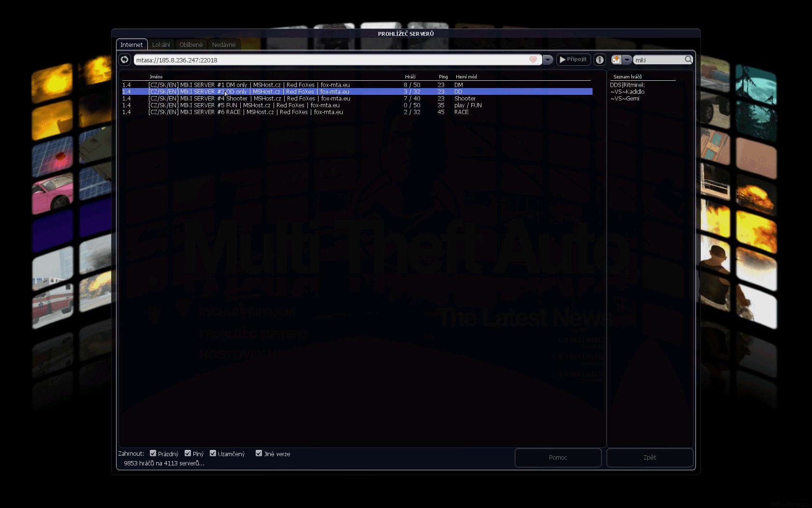
Task: Switch to the Lokální tab
Action: click(x=161, y=45)
